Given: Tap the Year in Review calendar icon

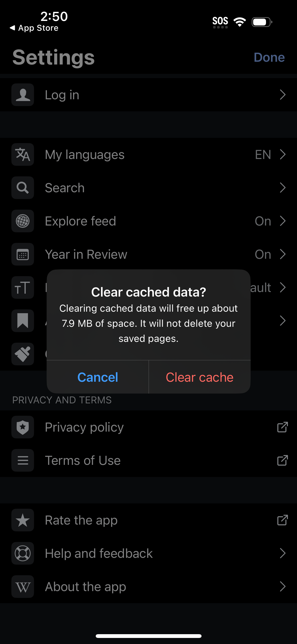Looking at the screenshot, I should [22, 254].
